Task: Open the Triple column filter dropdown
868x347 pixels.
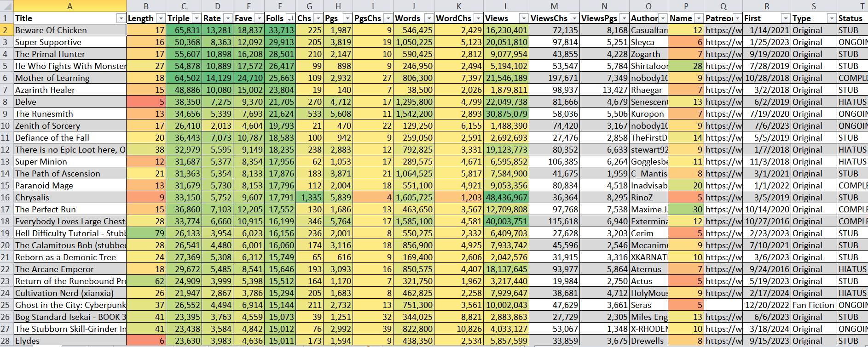Action: click(x=197, y=18)
